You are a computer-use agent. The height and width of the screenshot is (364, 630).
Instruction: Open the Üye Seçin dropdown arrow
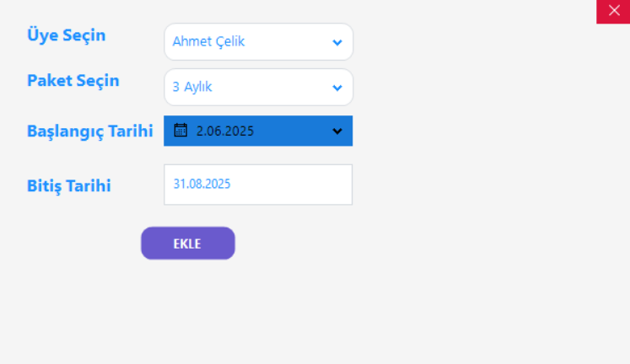point(337,42)
